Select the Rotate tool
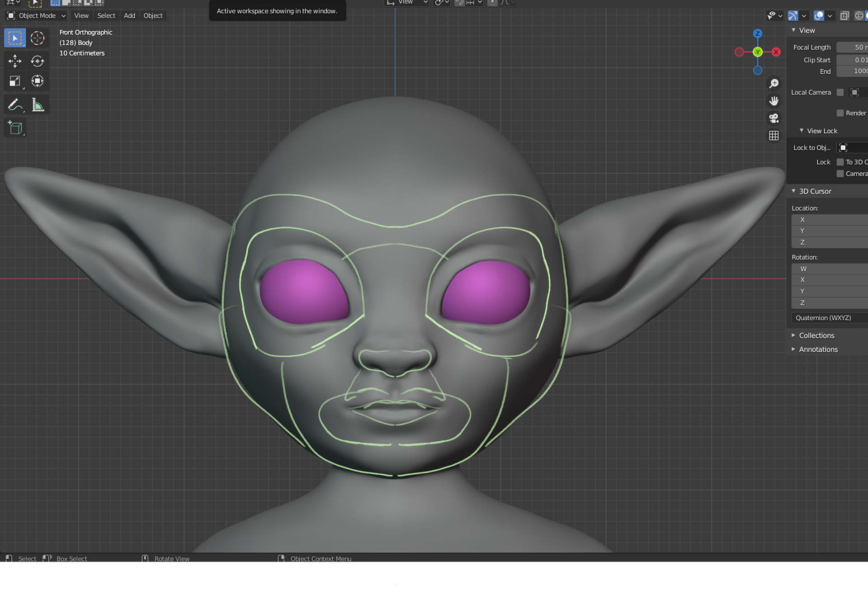Screen dimensions: 868x614 tap(38, 61)
